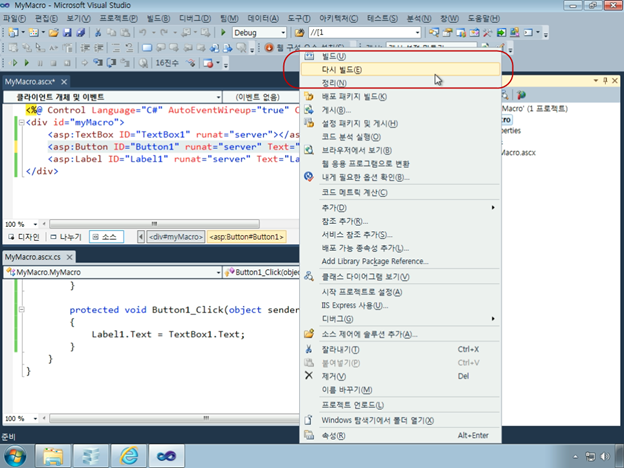Click the Visual Studio taskbar icon
This screenshot has width=624, height=468.
(166, 456)
